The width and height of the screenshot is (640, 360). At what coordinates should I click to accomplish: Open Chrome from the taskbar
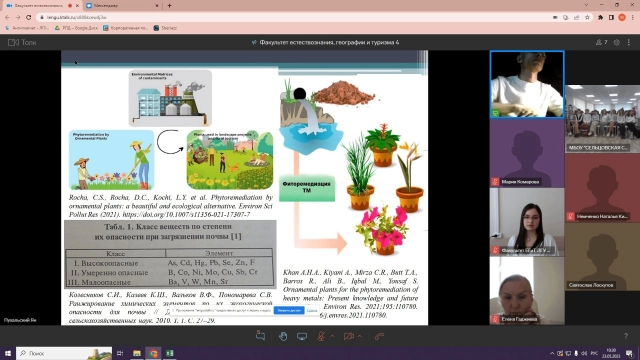point(153,353)
